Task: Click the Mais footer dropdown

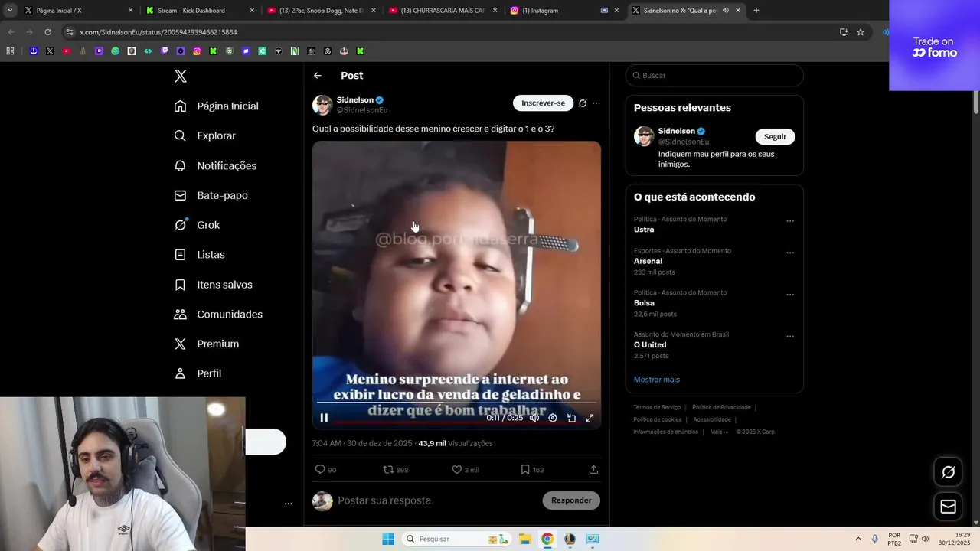Action: click(x=718, y=432)
